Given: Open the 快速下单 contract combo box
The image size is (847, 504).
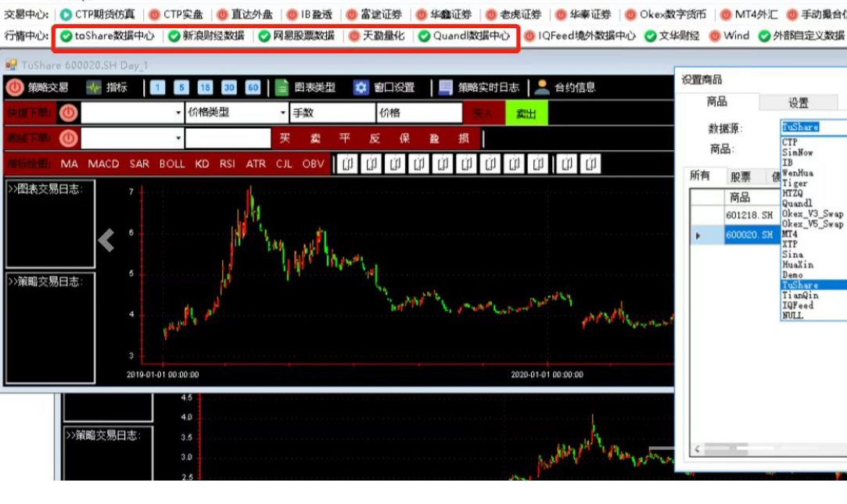Looking at the screenshot, I should [x=132, y=113].
